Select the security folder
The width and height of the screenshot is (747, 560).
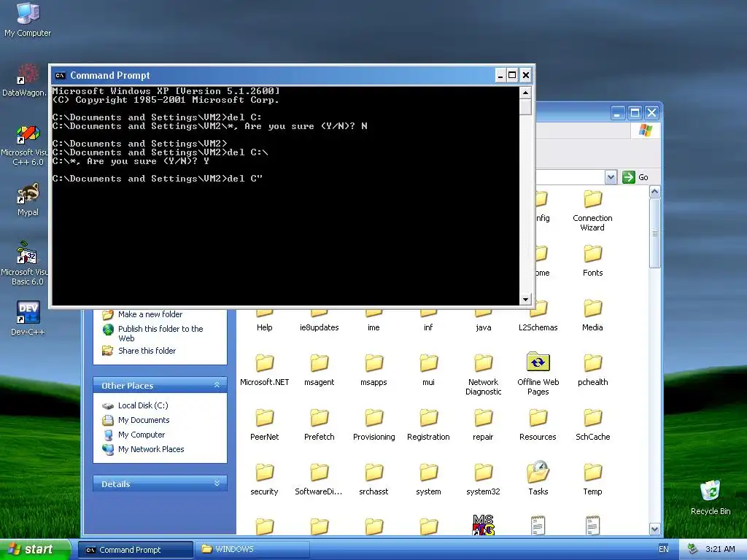click(x=264, y=480)
